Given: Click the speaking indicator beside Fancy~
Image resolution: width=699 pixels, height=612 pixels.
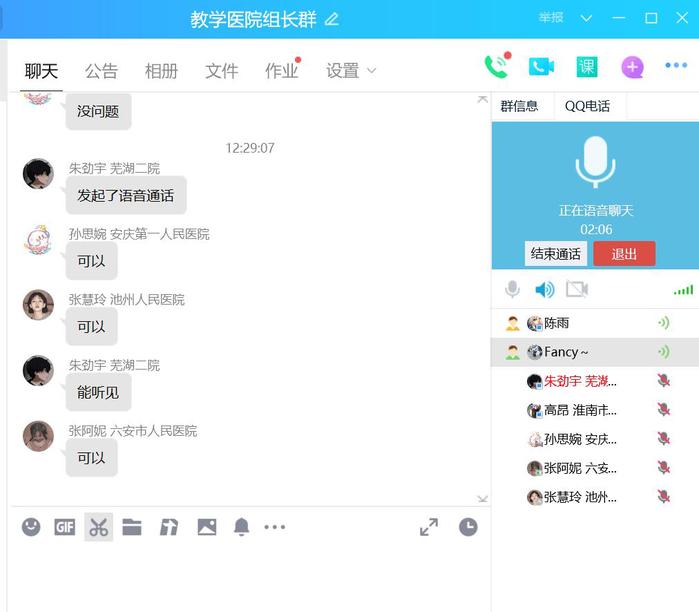Looking at the screenshot, I should pyautogui.click(x=664, y=352).
